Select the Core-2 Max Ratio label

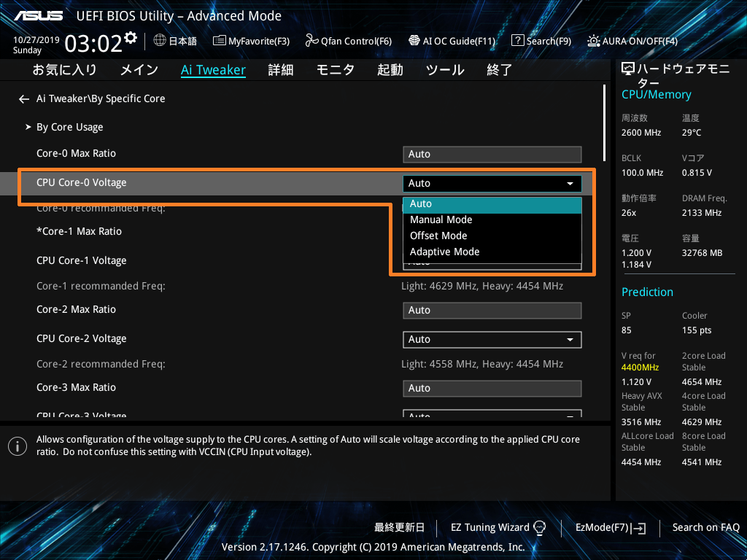(76, 309)
